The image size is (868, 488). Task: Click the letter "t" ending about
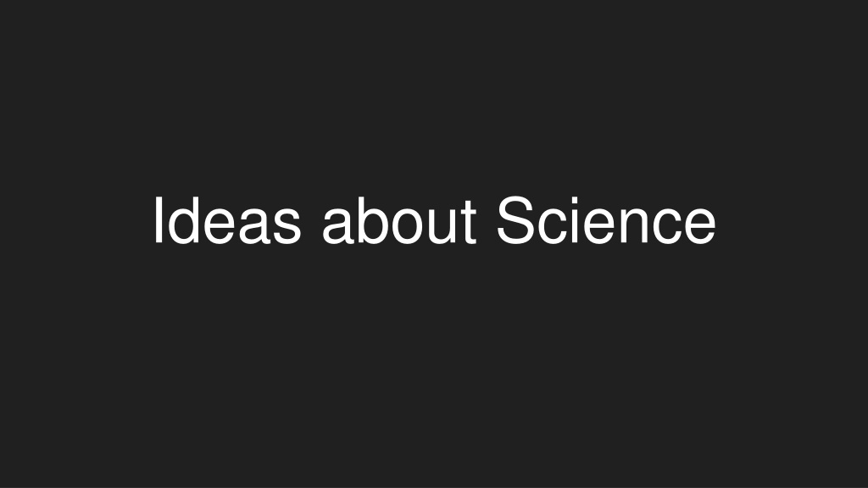click(x=469, y=223)
